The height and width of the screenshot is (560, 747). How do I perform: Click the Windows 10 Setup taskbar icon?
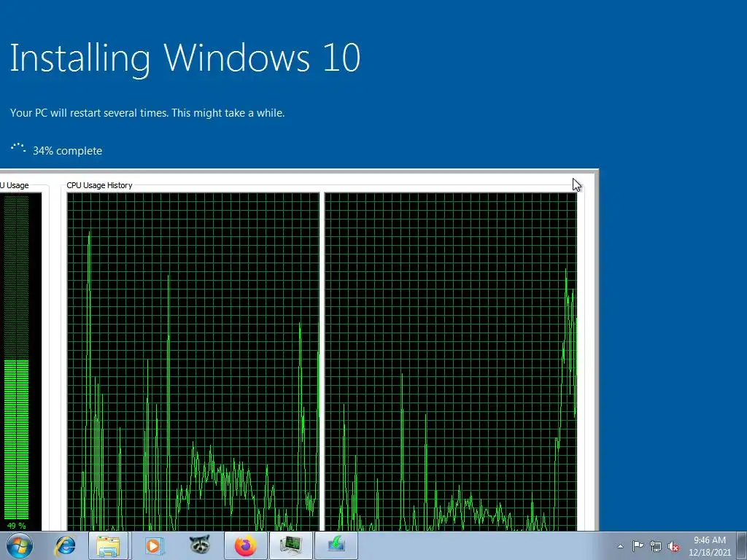coord(336,545)
